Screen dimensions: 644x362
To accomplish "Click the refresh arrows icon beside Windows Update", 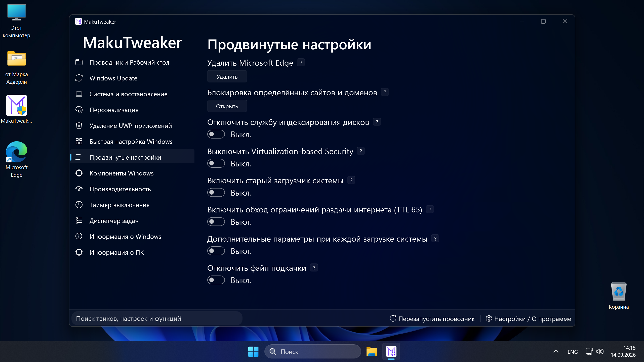I will (79, 78).
